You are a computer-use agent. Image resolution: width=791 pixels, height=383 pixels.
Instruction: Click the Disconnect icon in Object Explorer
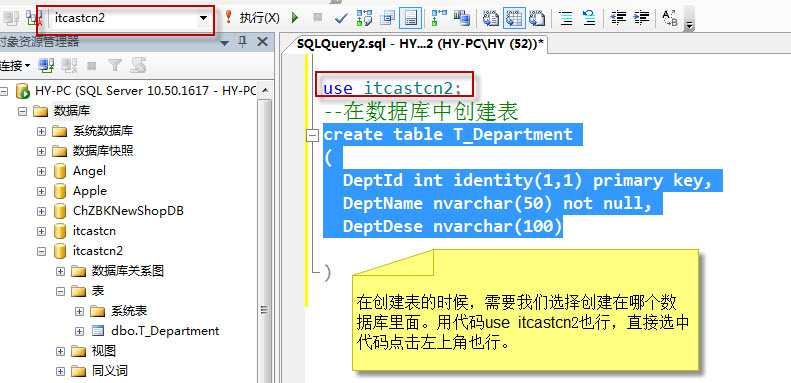point(69,65)
